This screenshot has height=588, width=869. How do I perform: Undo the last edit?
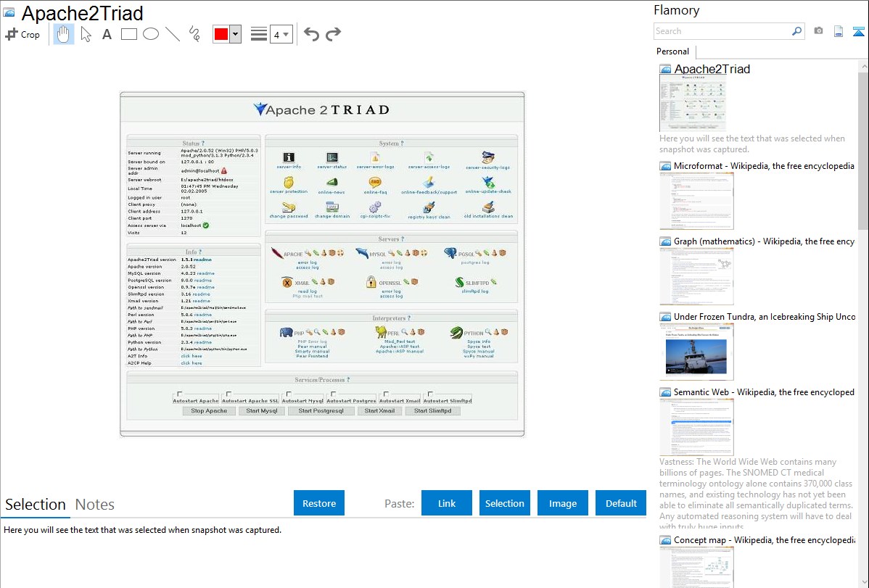(311, 34)
